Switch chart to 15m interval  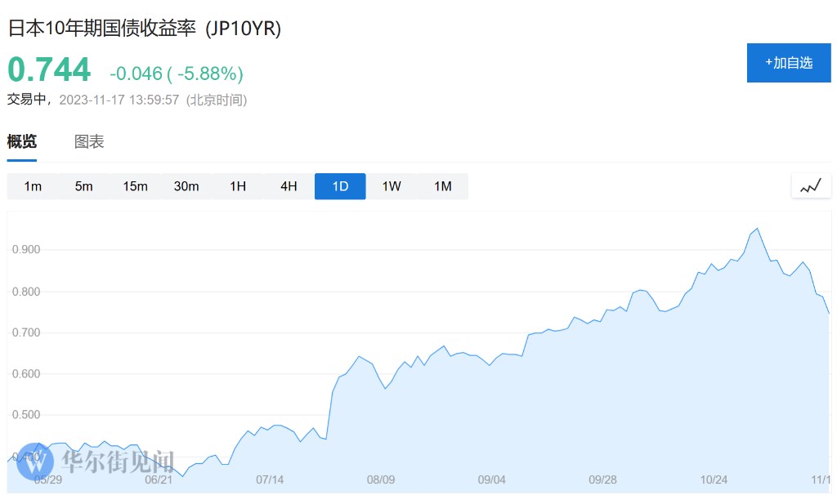point(135,186)
